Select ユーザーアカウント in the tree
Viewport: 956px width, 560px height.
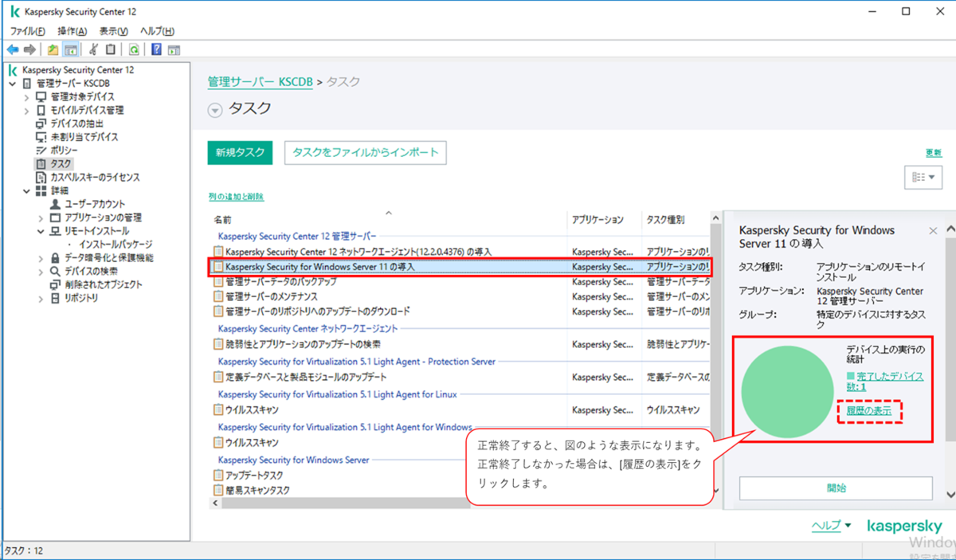[x=95, y=204]
